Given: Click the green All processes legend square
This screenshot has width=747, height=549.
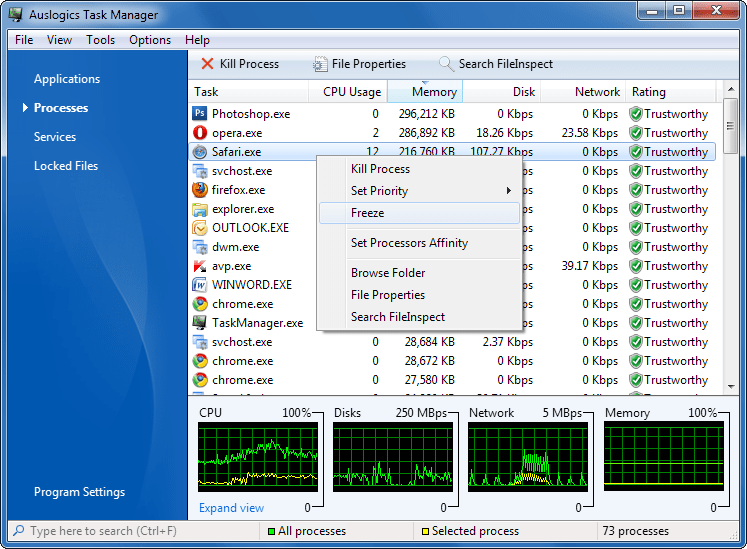Looking at the screenshot, I should pos(272,531).
